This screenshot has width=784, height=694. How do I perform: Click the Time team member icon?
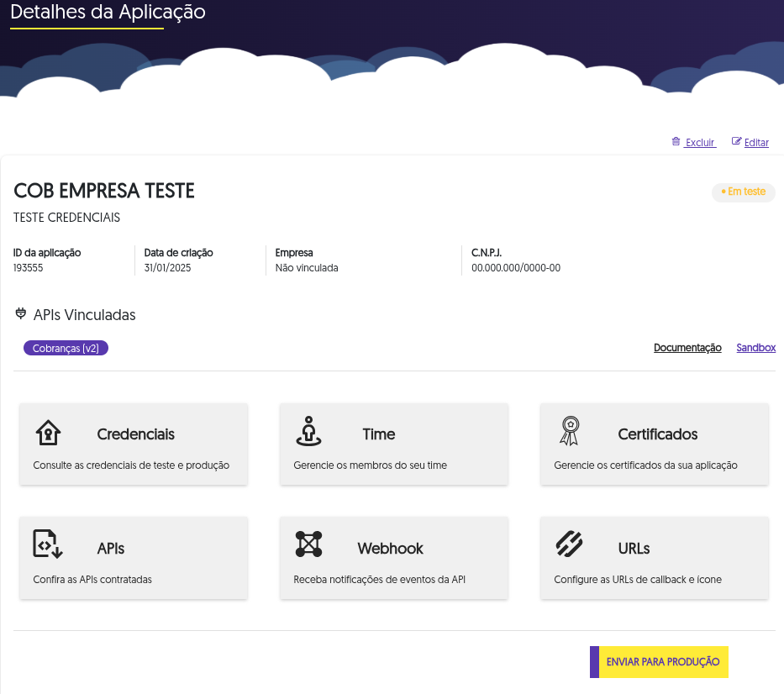(x=308, y=431)
